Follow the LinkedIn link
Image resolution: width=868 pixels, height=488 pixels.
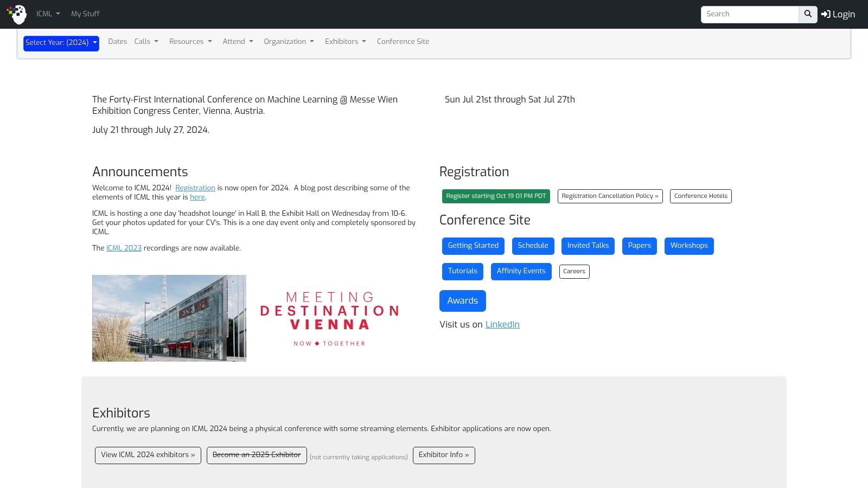coord(502,324)
